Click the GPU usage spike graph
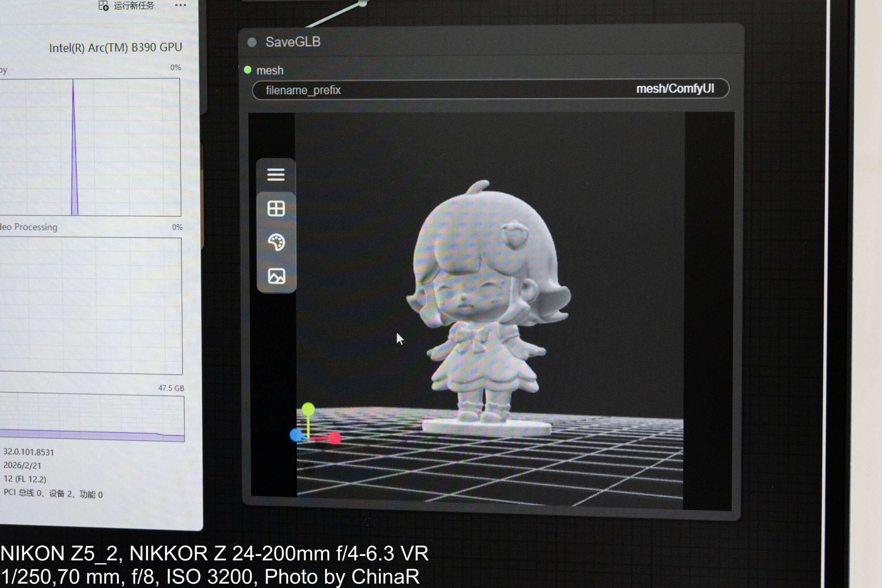Screen dimensions: 882x588 [x=90, y=147]
